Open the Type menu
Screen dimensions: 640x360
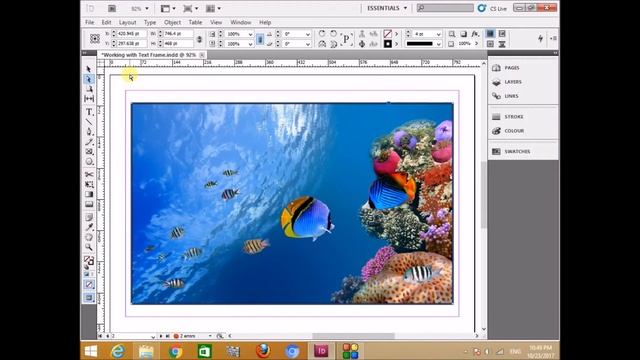(150, 22)
